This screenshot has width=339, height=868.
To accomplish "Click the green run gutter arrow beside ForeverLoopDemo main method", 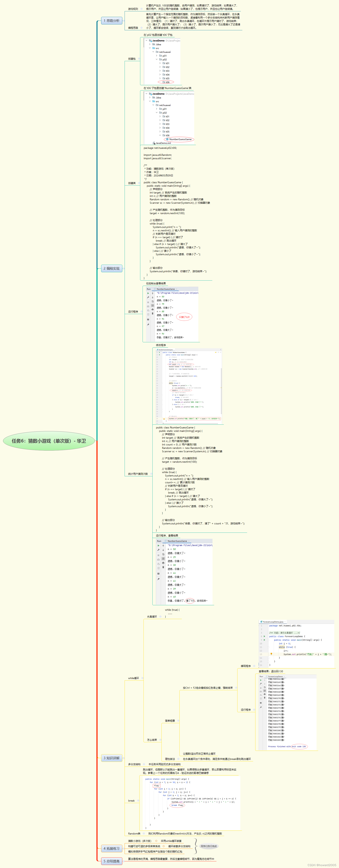I will click(264, 639).
